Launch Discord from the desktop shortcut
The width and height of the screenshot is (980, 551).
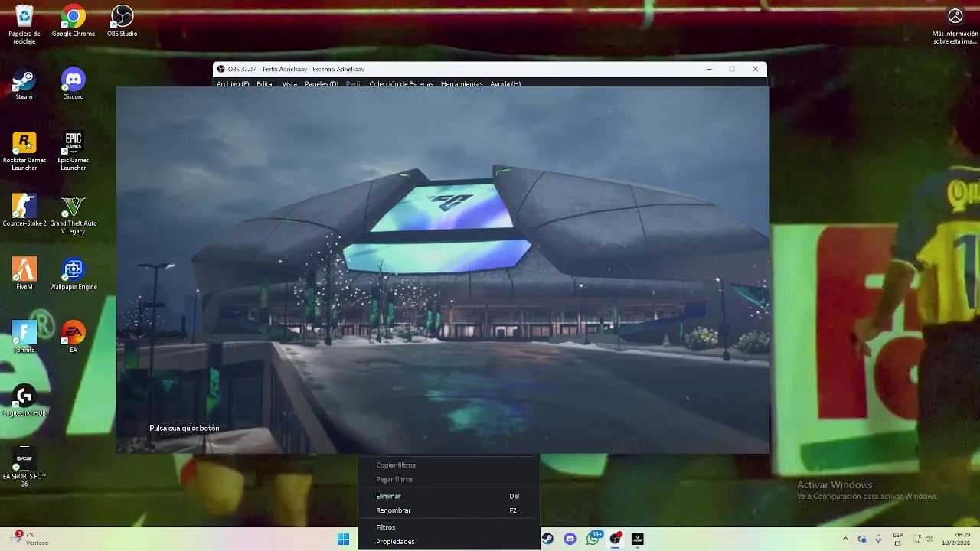pyautogui.click(x=73, y=84)
